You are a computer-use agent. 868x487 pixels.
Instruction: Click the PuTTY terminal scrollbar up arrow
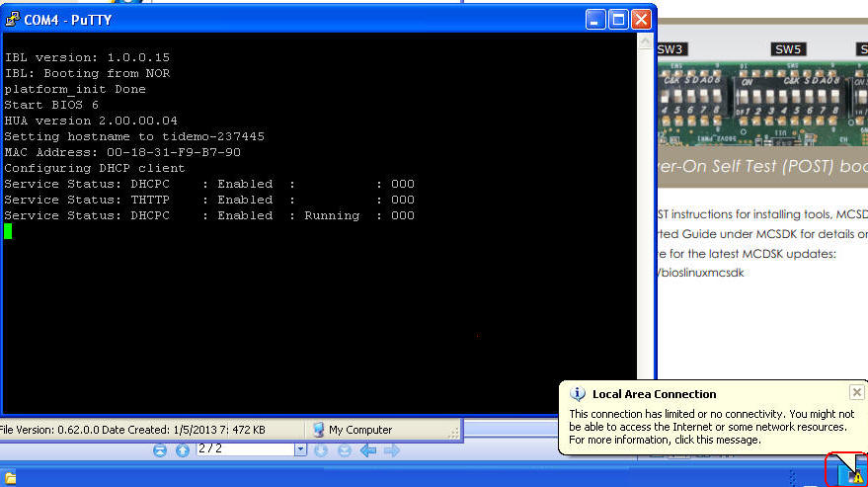645,41
